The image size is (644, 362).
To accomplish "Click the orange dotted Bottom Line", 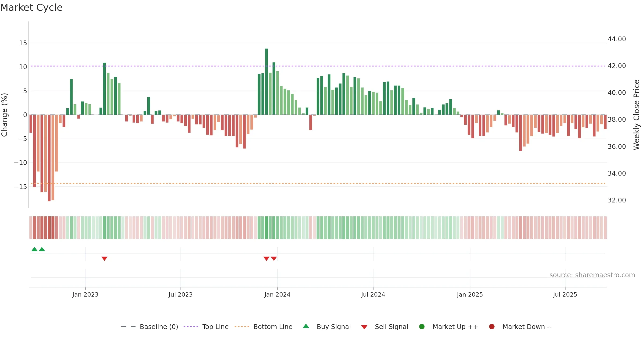I will click(318, 183).
